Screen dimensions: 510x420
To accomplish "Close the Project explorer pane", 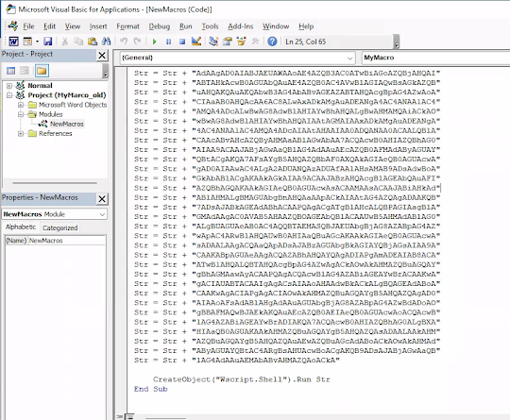I will (x=102, y=56).
